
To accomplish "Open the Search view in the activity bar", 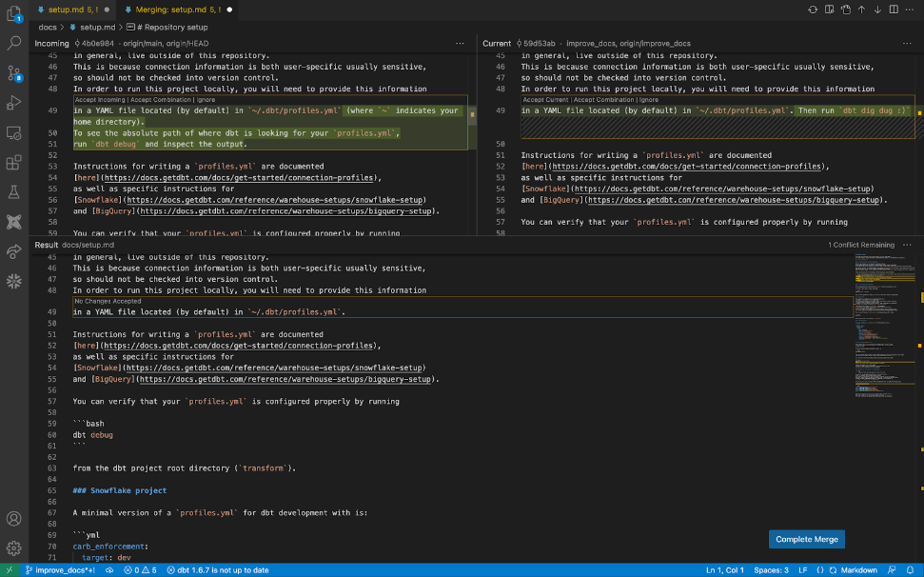I will pos(13,43).
